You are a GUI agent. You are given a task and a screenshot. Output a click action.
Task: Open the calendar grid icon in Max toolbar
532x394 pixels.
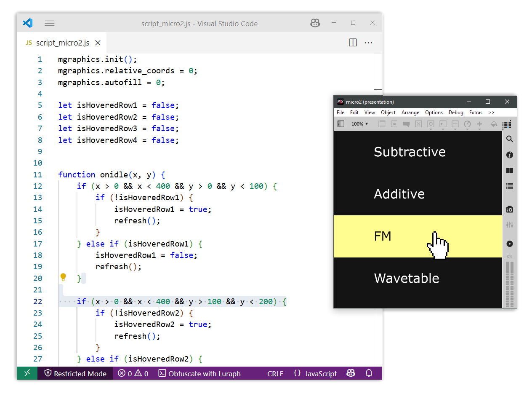pos(507,124)
